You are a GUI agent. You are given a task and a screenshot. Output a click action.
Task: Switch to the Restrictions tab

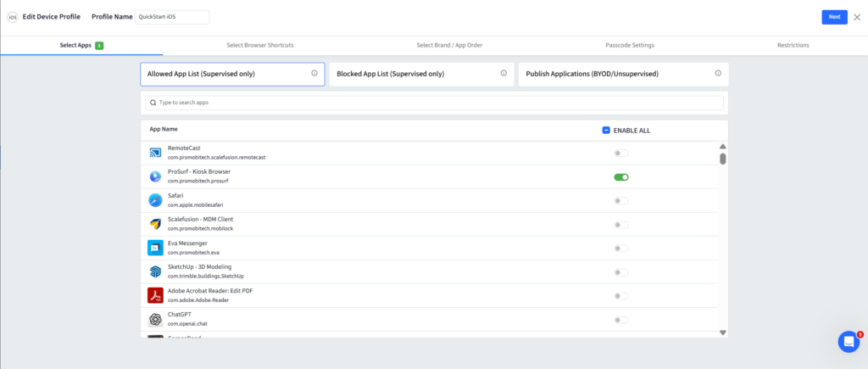pyautogui.click(x=793, y=46)
